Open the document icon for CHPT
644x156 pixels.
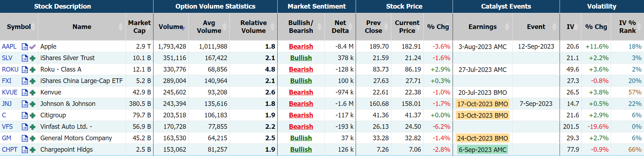(x=25, y=150)
